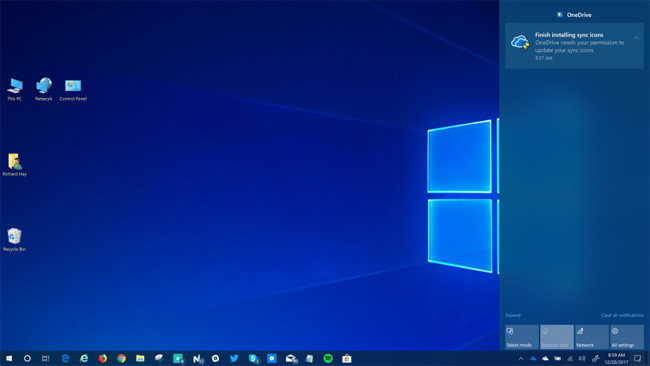Open Richard Hay user folder
The height and width of the screenshot is (366, 650).
pos(15,165)
